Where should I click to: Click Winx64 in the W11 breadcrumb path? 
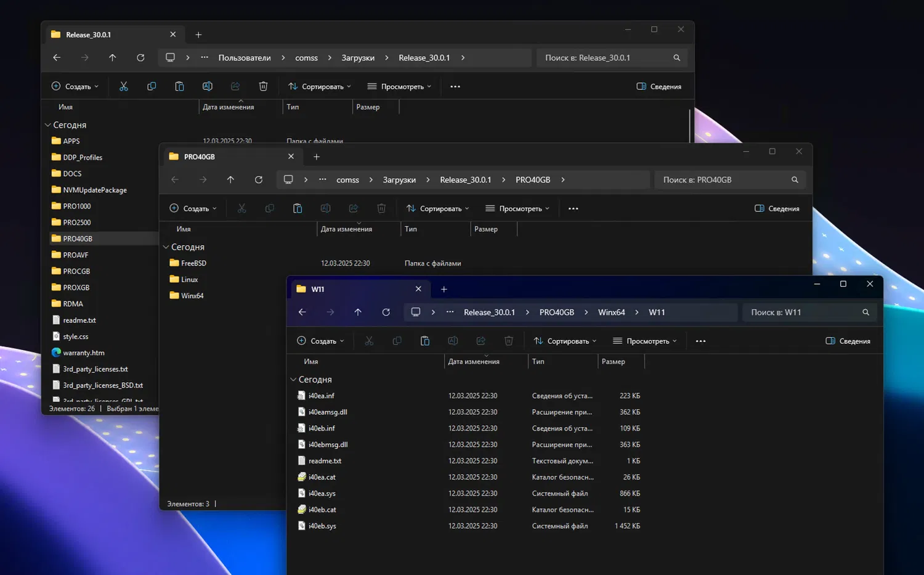[x=611, y=312]
